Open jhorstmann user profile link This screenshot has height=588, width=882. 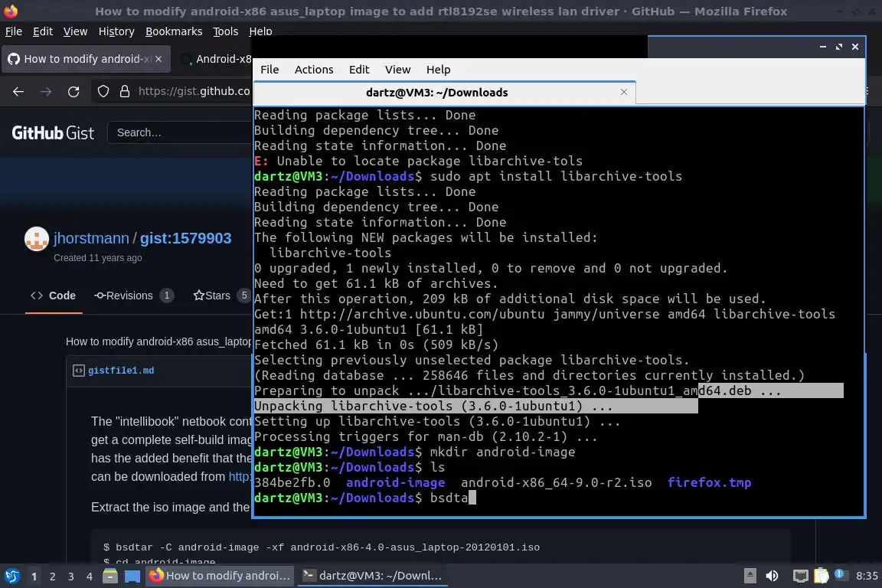click(x=91, y=238)
